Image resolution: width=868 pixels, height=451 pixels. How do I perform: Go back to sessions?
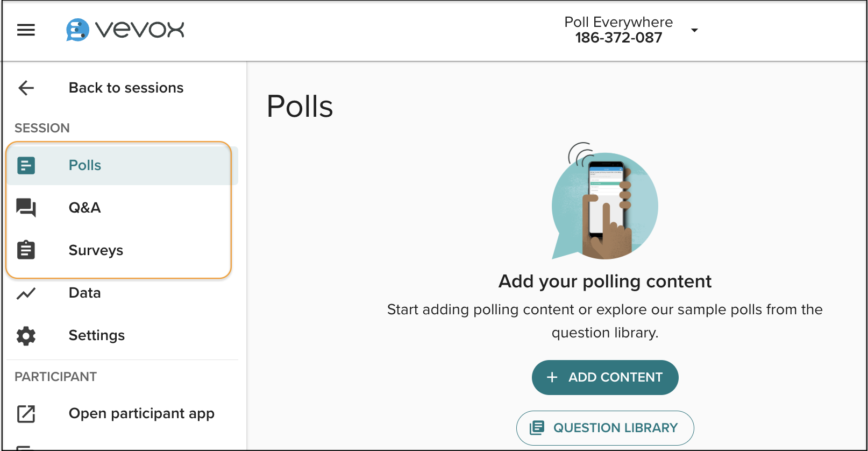126,88
